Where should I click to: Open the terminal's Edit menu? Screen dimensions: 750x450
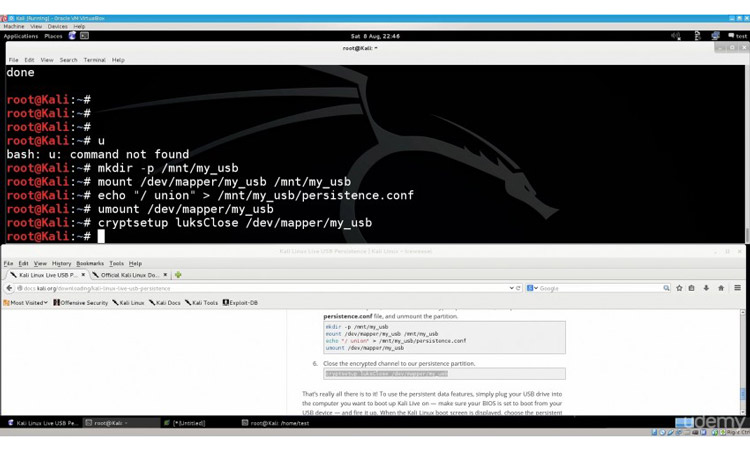[29, 60]
